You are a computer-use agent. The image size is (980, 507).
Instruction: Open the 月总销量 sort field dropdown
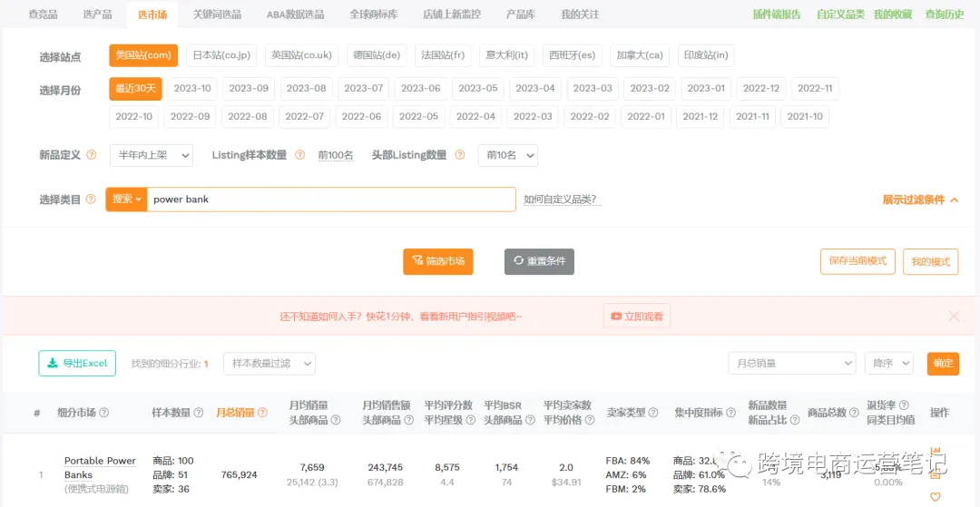[x=792, y=364]
